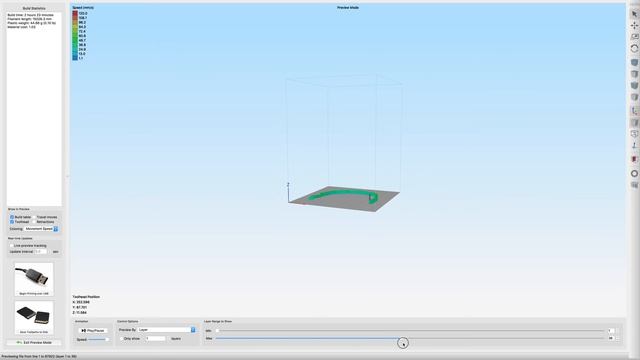Click the bottom blue swatch in speed legend
This screenshot has height=360, width=640.
[x=75, y=58]
